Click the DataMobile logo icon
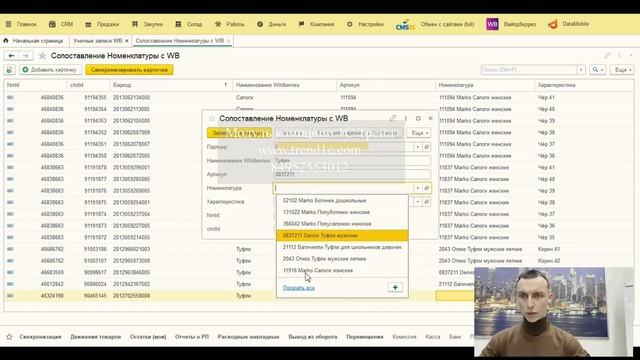 (553, 24)
